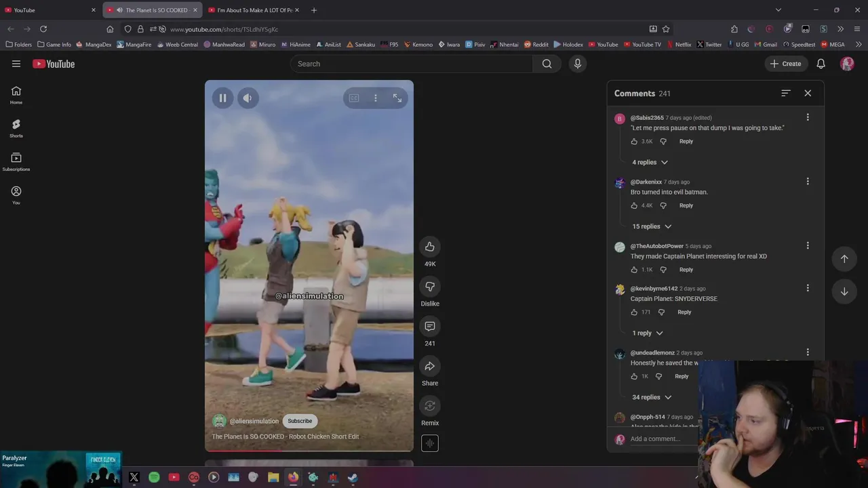Screen dimensions: 868x488
Task: Open the Short's more options menu
Action: click(x=376, y=98)
